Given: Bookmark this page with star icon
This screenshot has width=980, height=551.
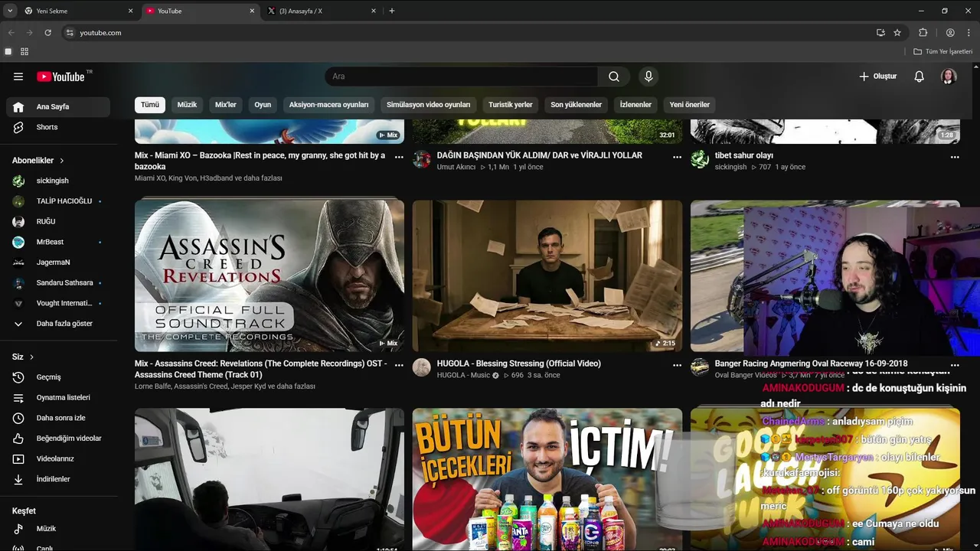Looking at the screenshot, I should pos(897,33).
